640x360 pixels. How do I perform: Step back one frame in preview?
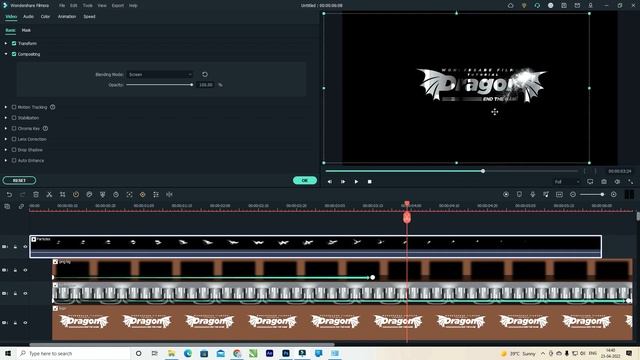click(329, 182)
